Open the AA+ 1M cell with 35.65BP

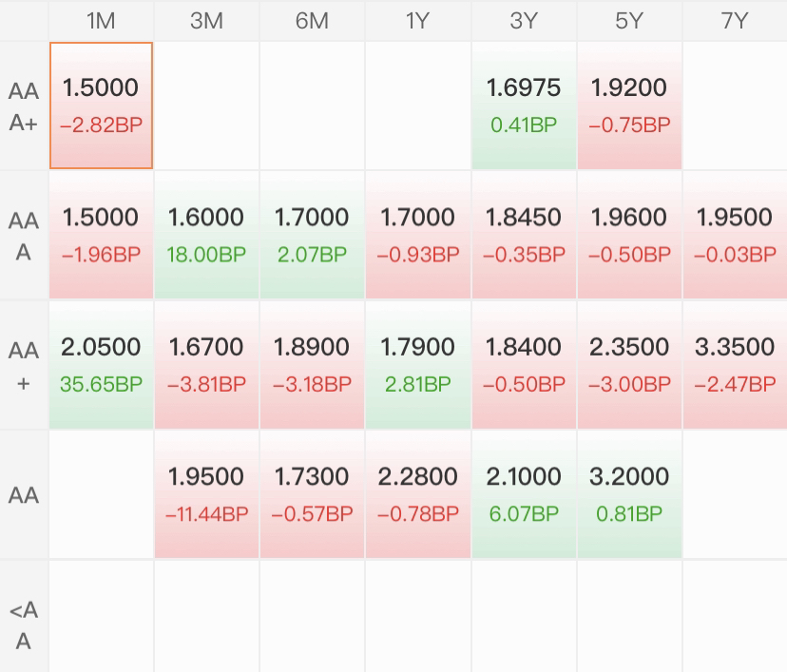coord(101,365)
